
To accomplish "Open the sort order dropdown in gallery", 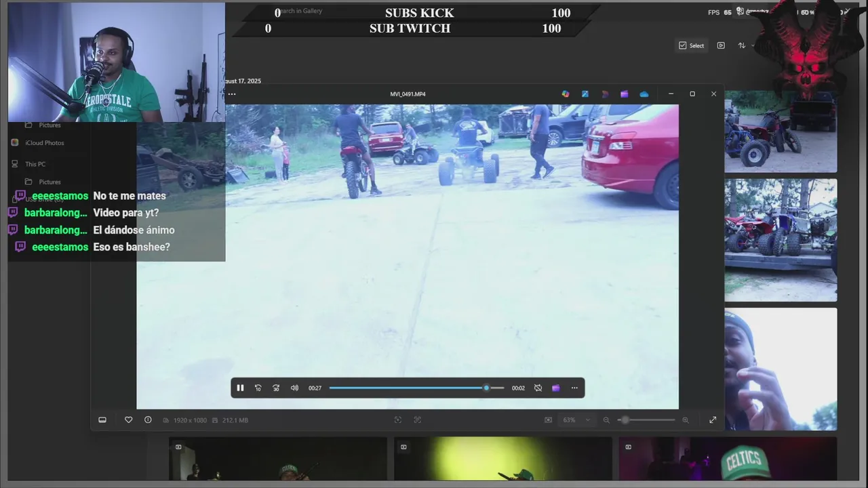I will coord(745,45).
